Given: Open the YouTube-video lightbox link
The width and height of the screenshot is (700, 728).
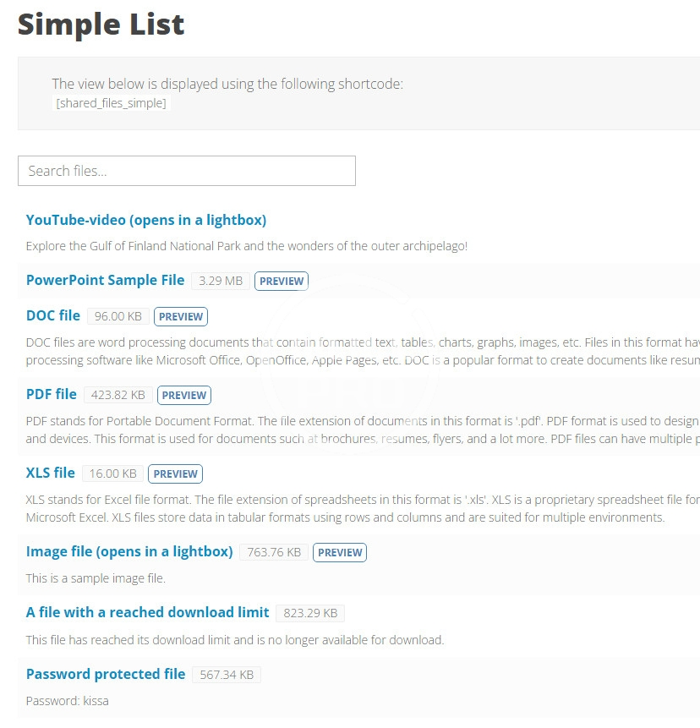Looking at the screenshot, I should pyautogui.click(x=145, y=220).
